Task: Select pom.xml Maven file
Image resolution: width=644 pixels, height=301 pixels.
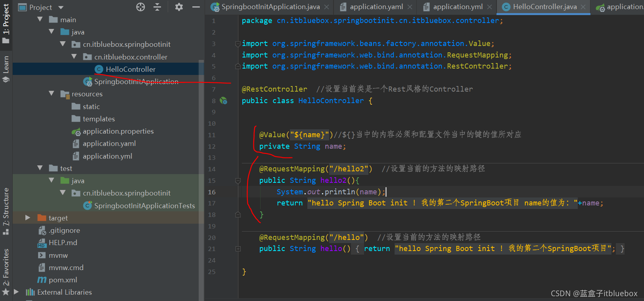Action: pos(63,280)
